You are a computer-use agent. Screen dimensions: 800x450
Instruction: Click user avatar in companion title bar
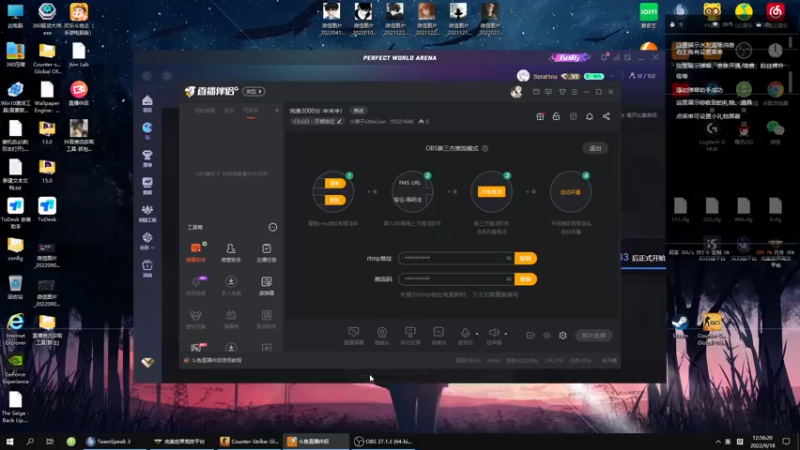coord(516,92)
